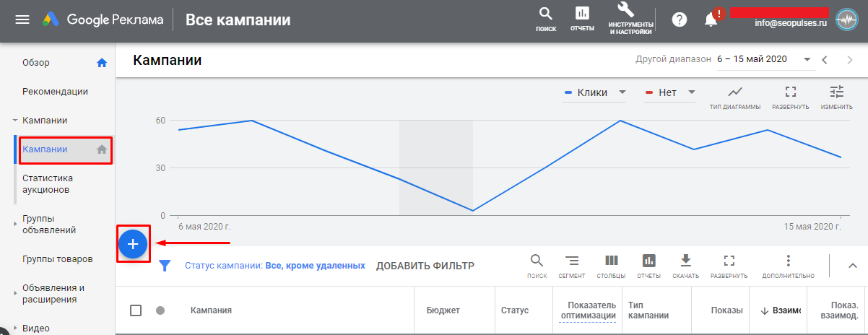Download the table via Скачать
Image resolution: width=868 pixels, height=335 pixels.
tap(686, 266)
